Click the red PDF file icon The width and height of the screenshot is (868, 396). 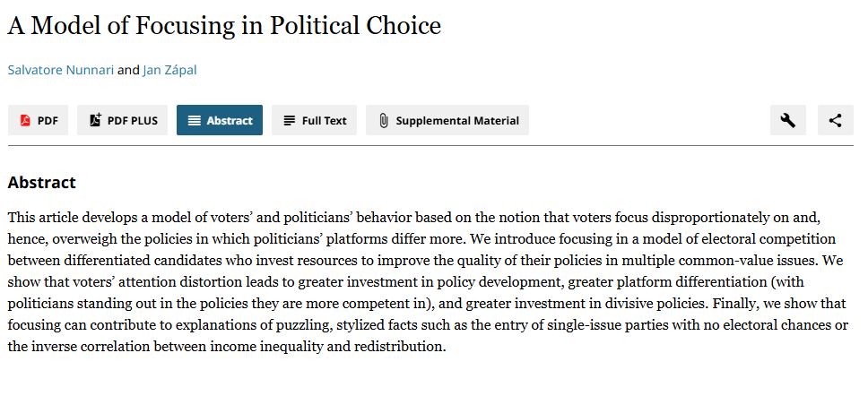point(25,120)
